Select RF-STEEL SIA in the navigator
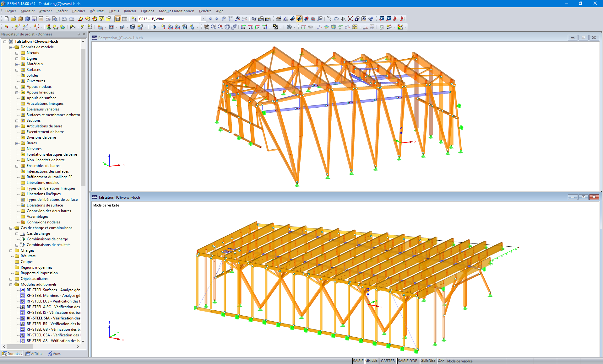This screenshot has height=364, width=603. [53, 318]
